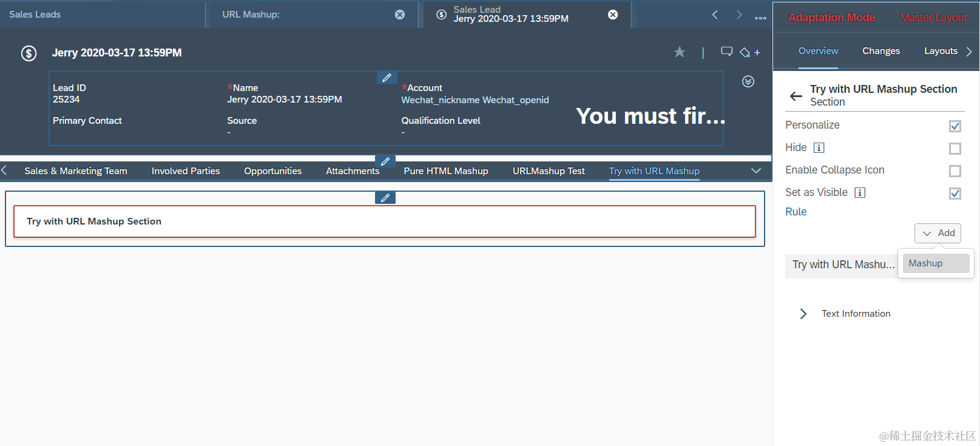Go back using arrow in adaptation panel
980x446 pixels.
(796, 96)
